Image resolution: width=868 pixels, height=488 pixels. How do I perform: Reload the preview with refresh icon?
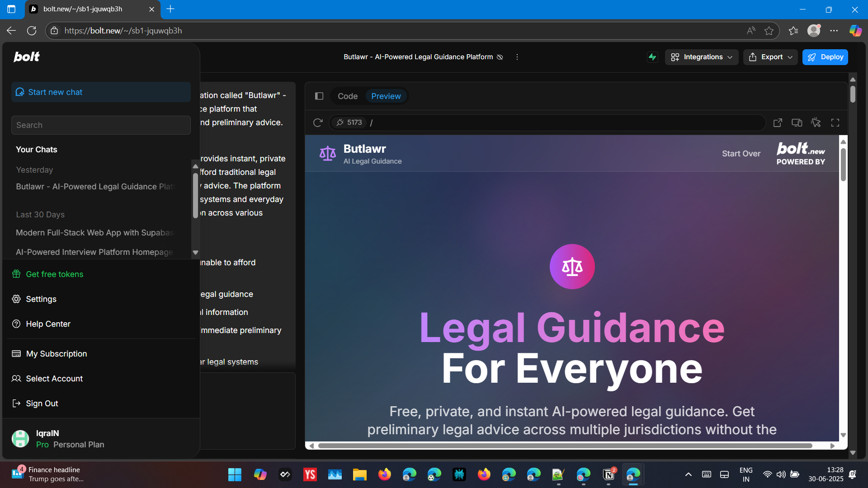click(318, 122)
